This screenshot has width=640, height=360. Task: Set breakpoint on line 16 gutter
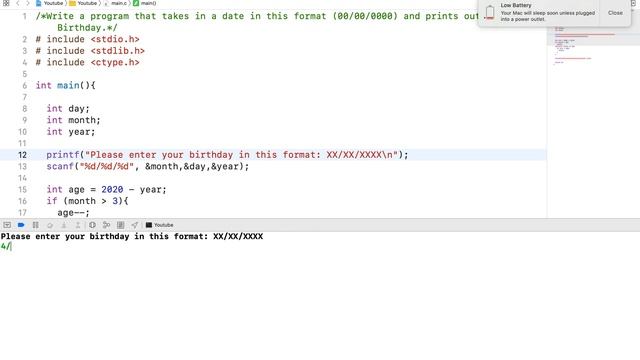click(x=22, y=201)
